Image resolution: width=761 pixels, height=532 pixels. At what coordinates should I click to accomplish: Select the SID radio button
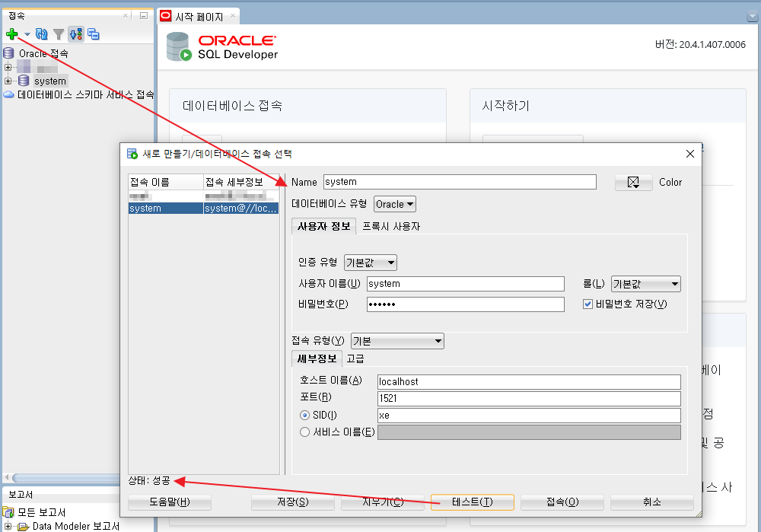point(305,416)
